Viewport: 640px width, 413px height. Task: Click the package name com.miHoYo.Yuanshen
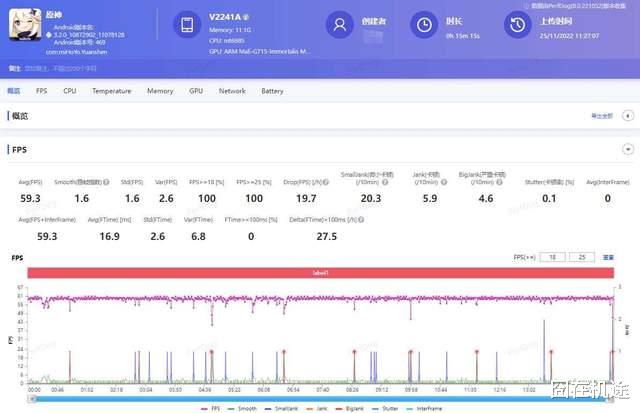[x=76, y=52]
